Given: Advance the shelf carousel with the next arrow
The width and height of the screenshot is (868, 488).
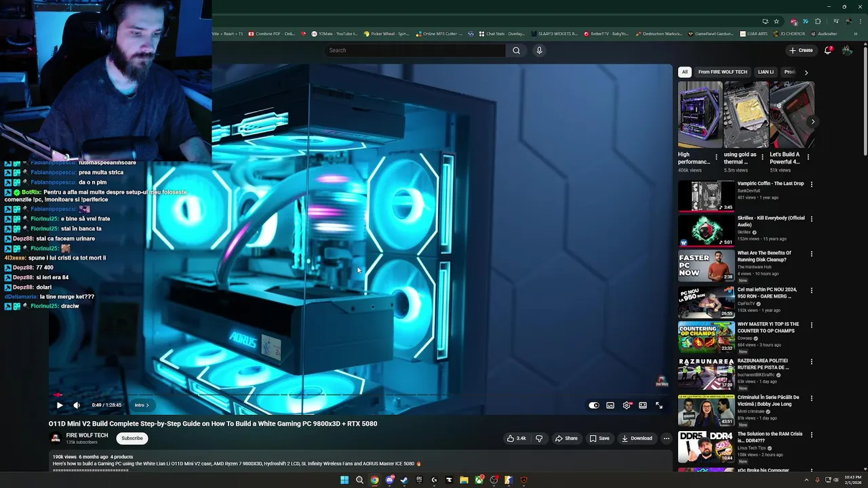Looking at the screenshot, I should click(x=812, y=122).
